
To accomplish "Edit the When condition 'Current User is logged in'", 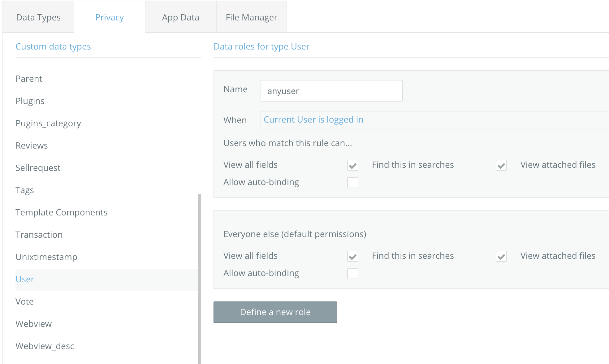I will 435,120.
